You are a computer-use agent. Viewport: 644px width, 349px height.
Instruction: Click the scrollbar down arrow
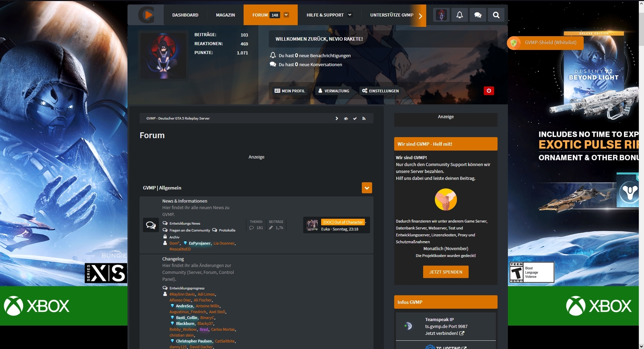coord(641,346)
